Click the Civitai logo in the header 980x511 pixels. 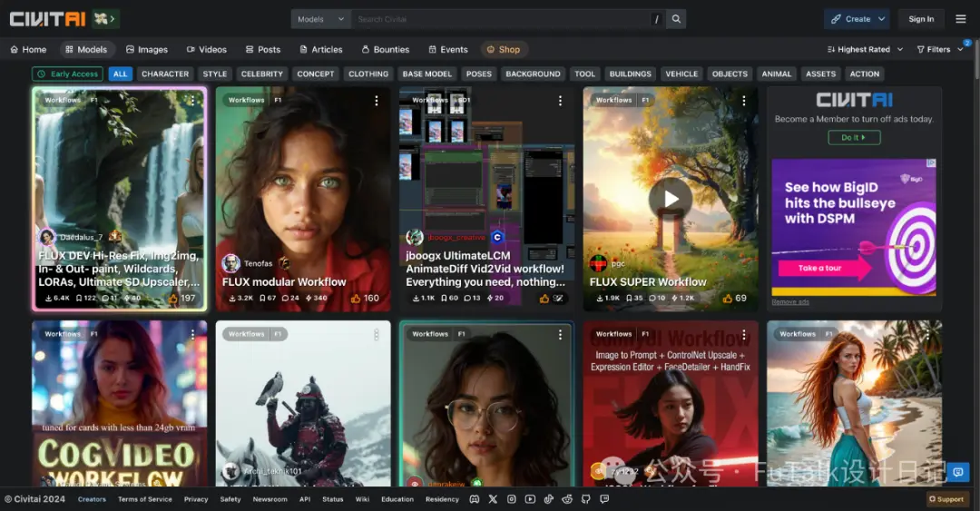coord(47,19)
